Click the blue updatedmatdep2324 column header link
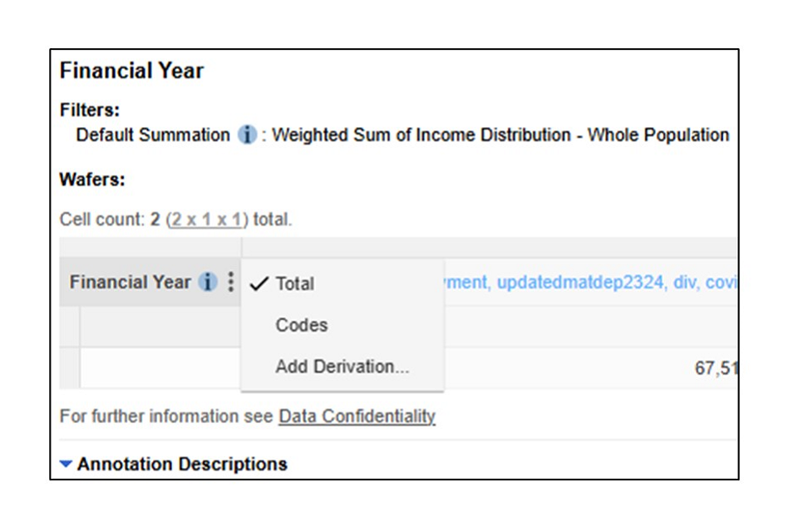The width and height of the screenshot is (798, 532). click(582, 283)
